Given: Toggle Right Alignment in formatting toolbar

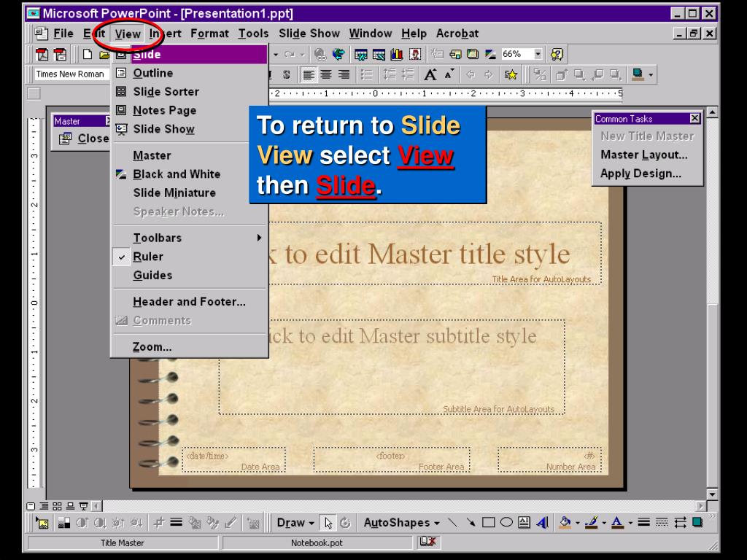Looking at the screenshot, I should point(344,75).
